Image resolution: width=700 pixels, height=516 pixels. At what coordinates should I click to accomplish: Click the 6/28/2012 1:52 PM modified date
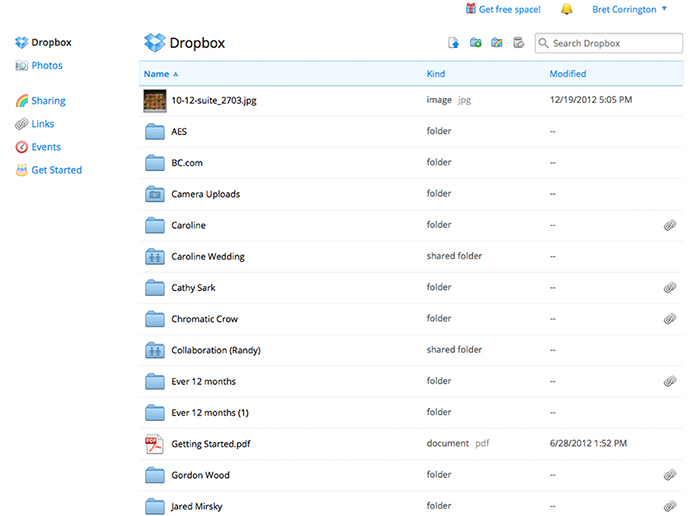[x=588, y=444]
